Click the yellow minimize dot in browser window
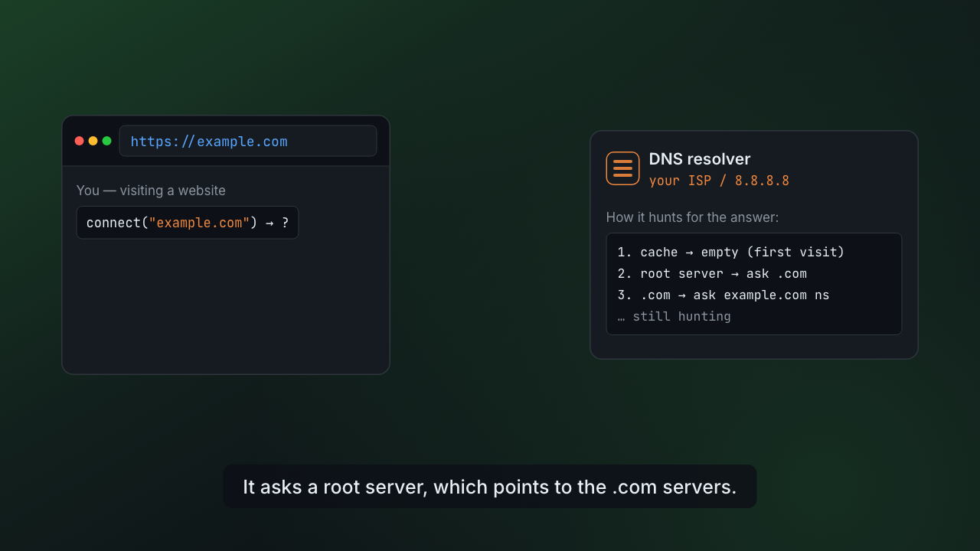 point(93,141)
